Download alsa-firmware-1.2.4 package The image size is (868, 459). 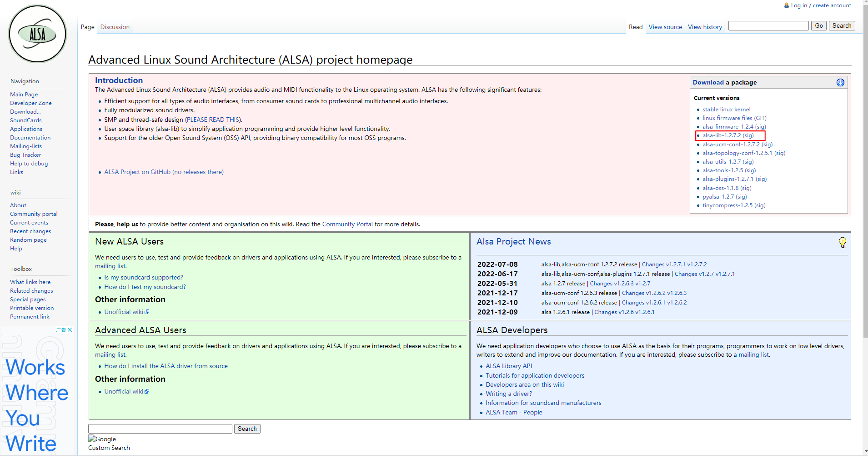tap(728, 127)
